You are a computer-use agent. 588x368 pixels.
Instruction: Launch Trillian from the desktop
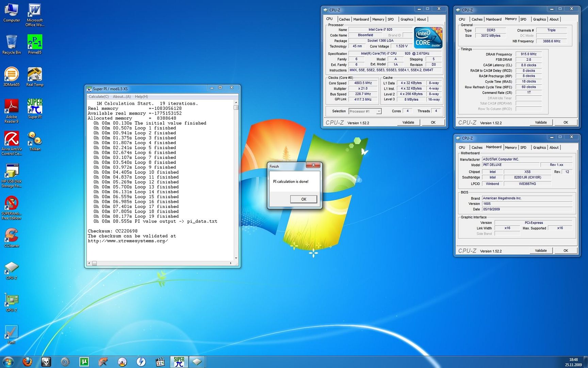pos(35,141)
